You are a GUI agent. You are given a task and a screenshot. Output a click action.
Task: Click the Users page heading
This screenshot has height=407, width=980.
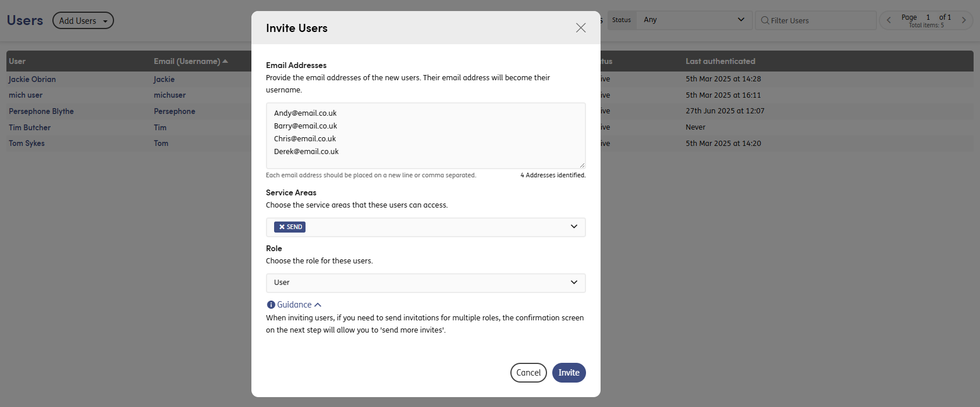pos(25,20)
